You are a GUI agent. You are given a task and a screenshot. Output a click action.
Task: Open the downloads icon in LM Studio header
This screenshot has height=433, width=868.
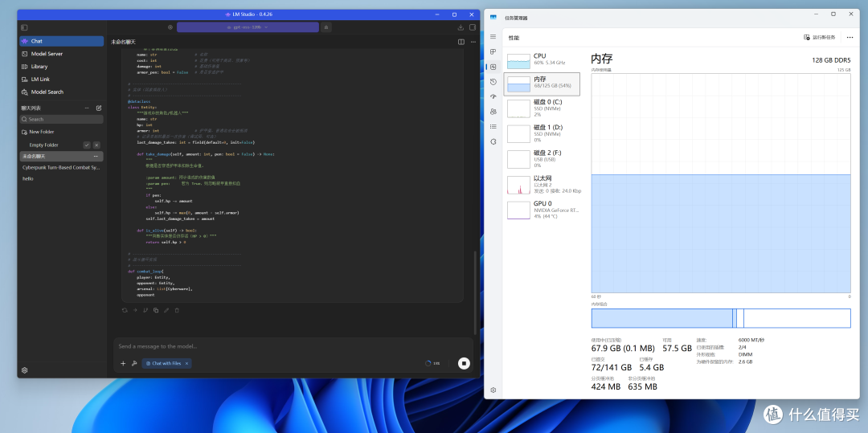coord(461,27)
